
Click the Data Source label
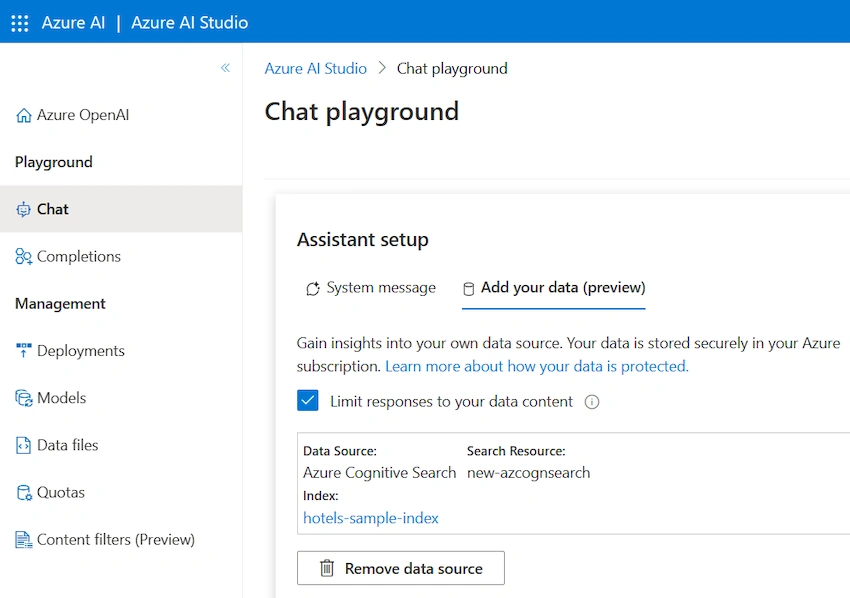(340, 451)
